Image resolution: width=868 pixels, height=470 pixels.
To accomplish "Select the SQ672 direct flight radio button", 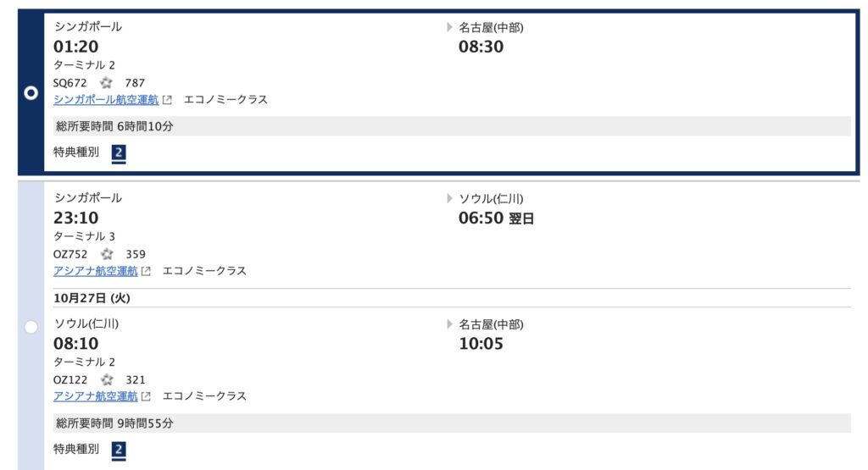I will pos(31,93).
